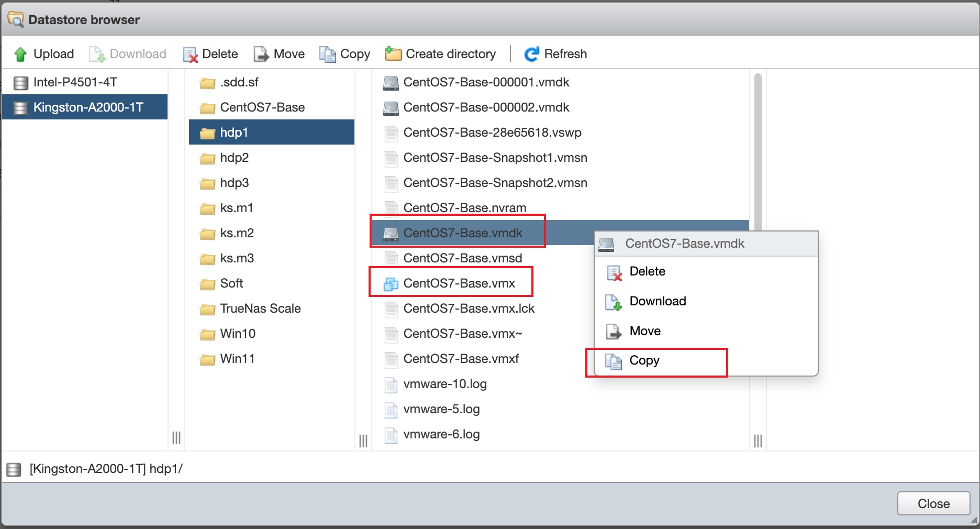Select Move in the context menu
The height and width of the screenshot is (529, 980).
(x=644, y=331)
